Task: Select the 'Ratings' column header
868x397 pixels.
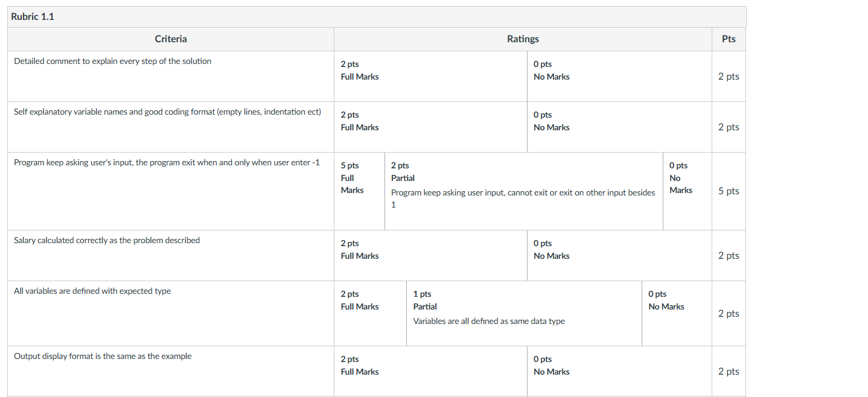Action: point(523,39)
